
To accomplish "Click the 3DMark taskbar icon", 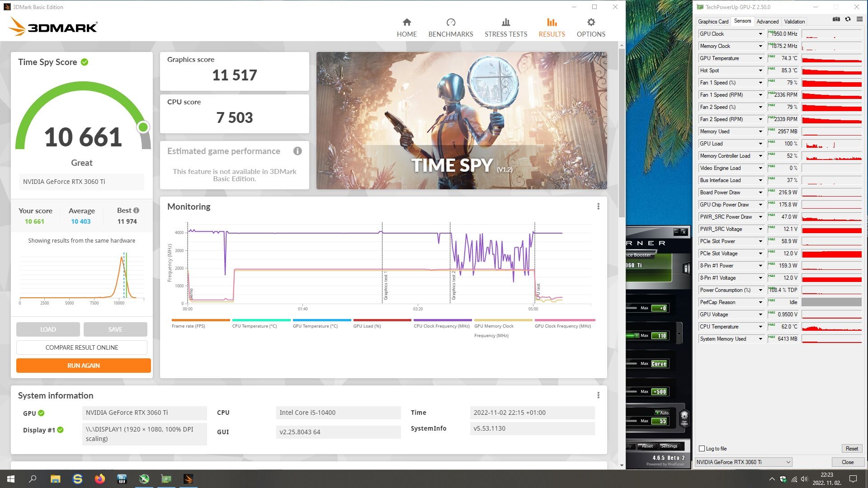I will pos(188,479).
